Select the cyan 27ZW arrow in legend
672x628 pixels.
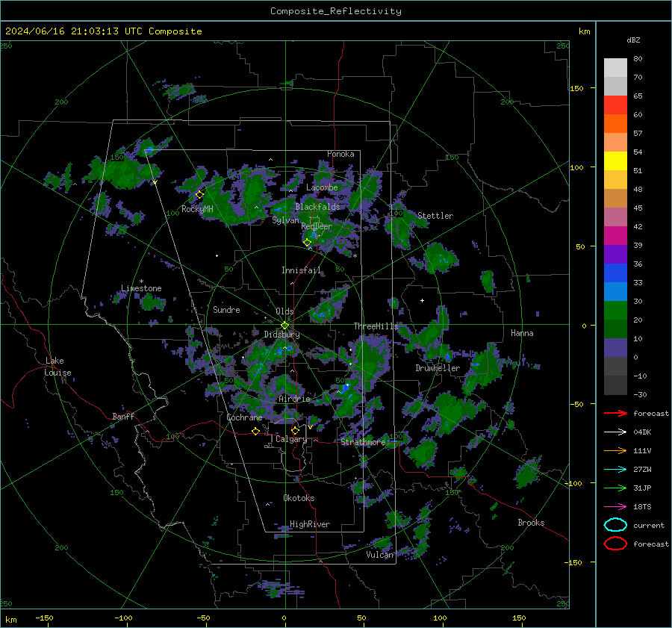tap(615, 470)
